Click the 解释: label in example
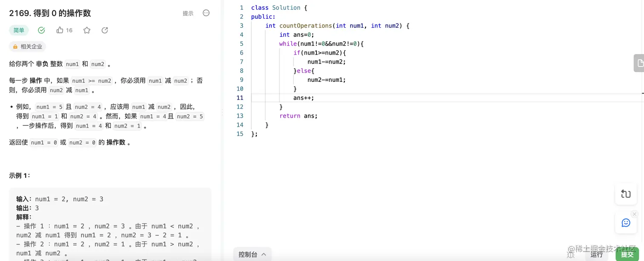Viewport: 644px width, 261px height. tap(24, 217)
